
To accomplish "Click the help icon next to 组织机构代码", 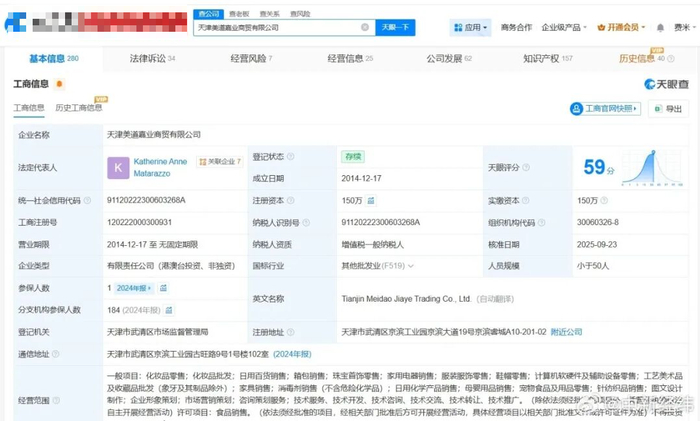I will [541, 222].
